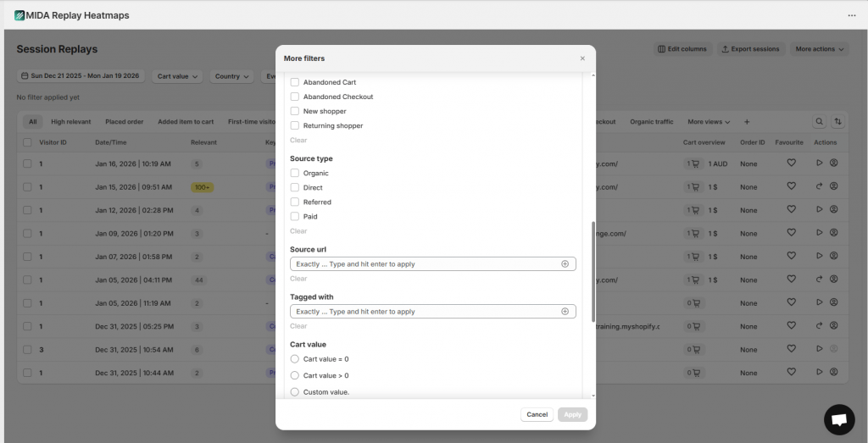Play the Jan 12, 2026 session replay
Screen dimensions: 868x443
[819, 209]
